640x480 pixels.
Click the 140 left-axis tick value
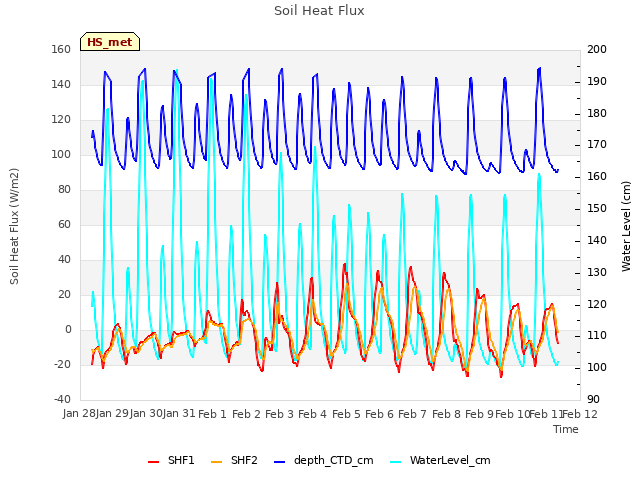61,84
